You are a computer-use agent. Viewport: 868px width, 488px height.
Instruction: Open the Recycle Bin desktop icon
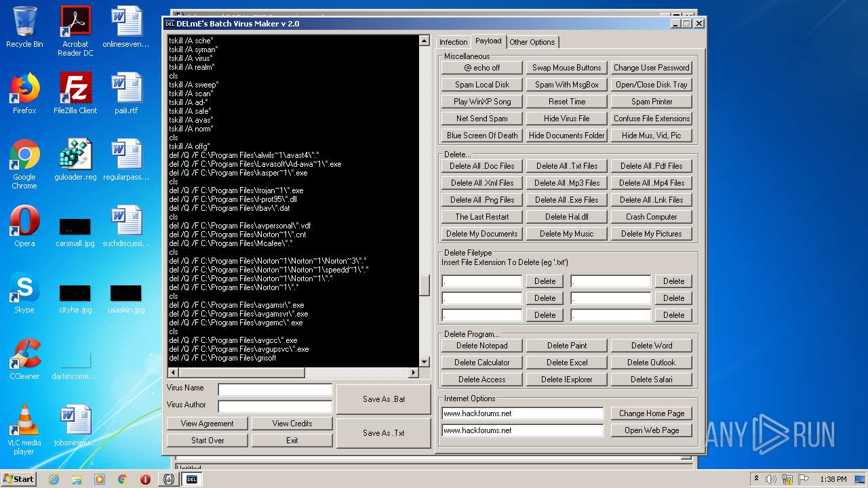pos(24,27)
